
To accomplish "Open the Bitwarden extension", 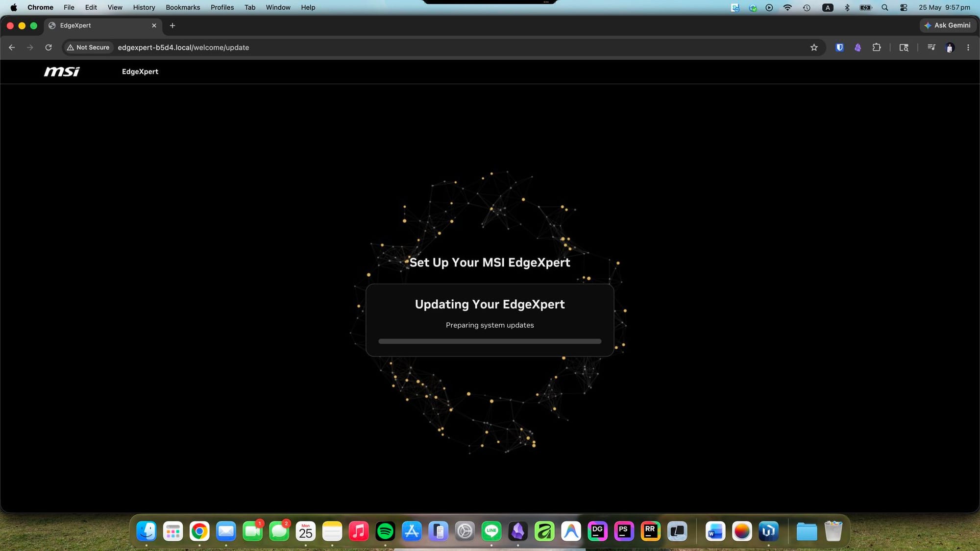I will point(839,48).
